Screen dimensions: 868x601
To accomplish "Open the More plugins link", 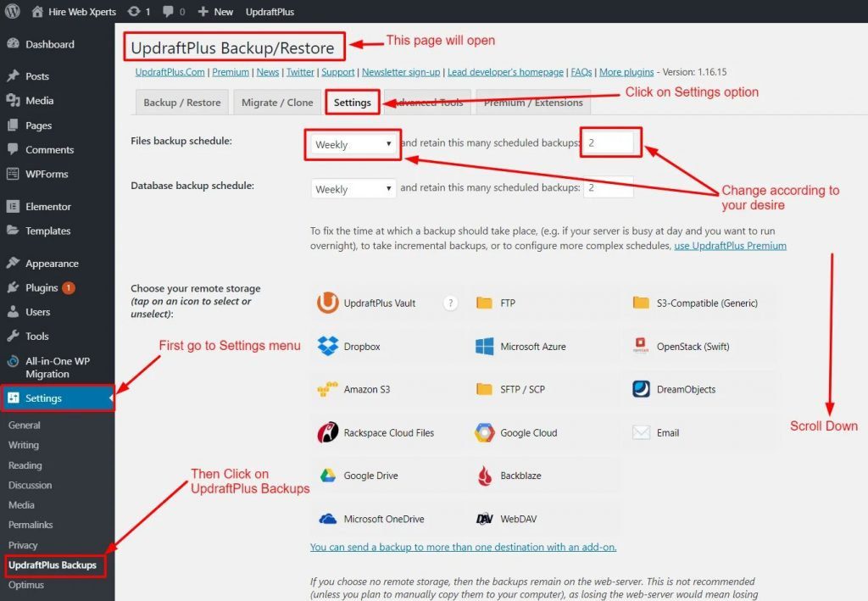I will click(x=626, y=72).
